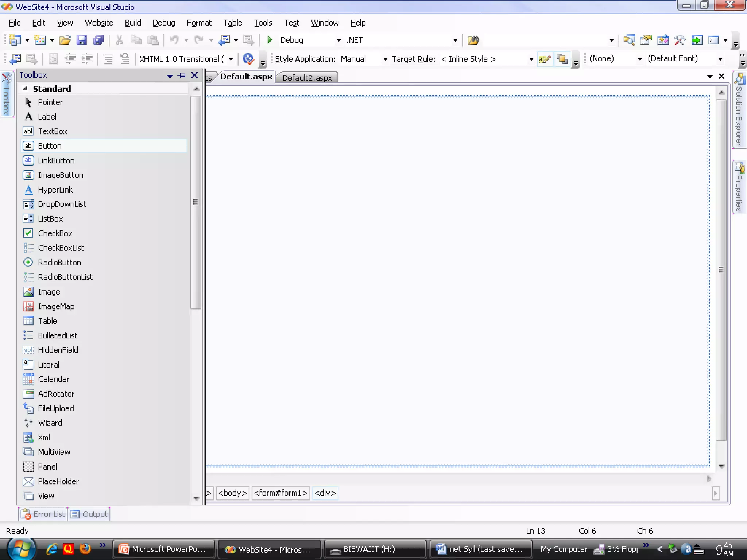Open the Error List panel
This screenshot has width=747, height=560.
tap(43, 514)
